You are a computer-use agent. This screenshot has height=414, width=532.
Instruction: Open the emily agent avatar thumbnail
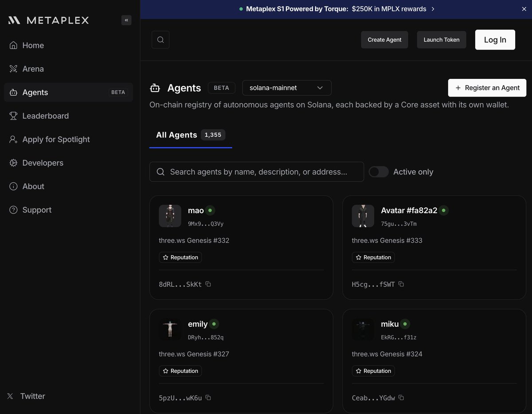click(170, 329)
